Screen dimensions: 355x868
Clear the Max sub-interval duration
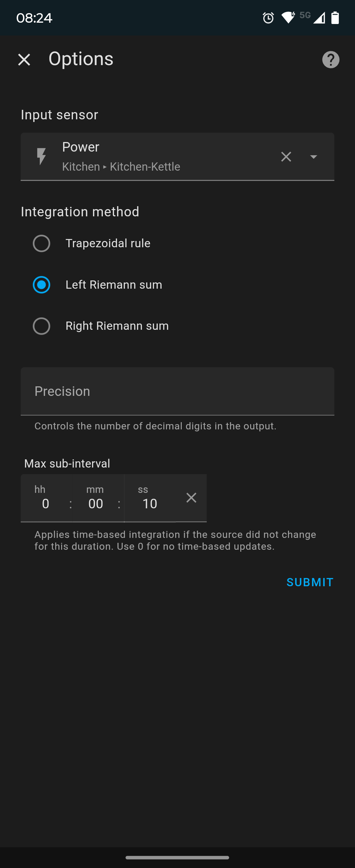191,498
